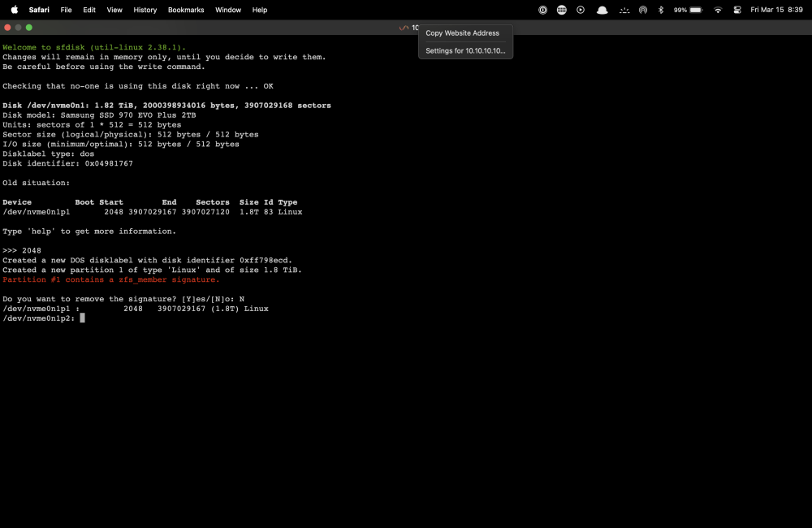Open the Help menu
The width and height of the screenshot is (812, 528).
coord(260,10)
